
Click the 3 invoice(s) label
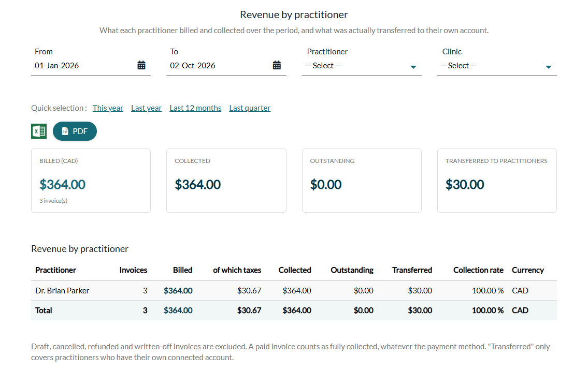click(x=53, y=201)
